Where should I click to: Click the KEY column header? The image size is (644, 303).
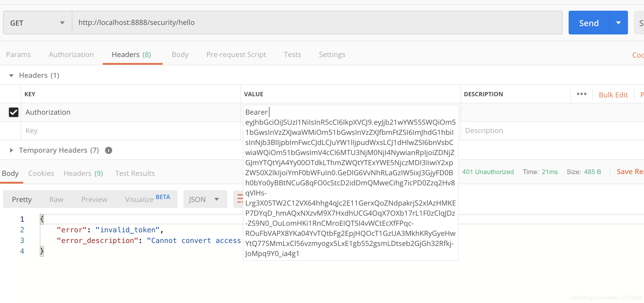[30, 94]
